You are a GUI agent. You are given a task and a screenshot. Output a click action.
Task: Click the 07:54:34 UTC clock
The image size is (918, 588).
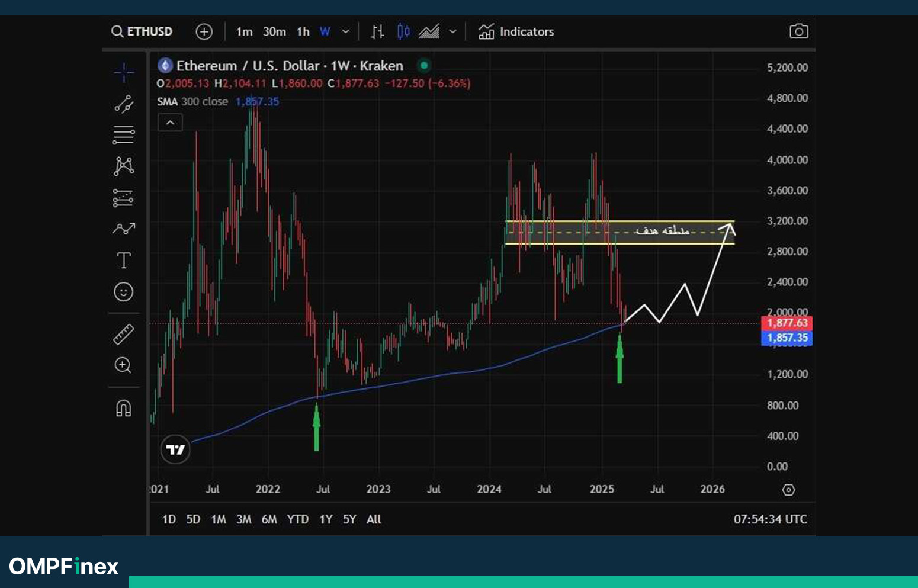tap(770, 519)
